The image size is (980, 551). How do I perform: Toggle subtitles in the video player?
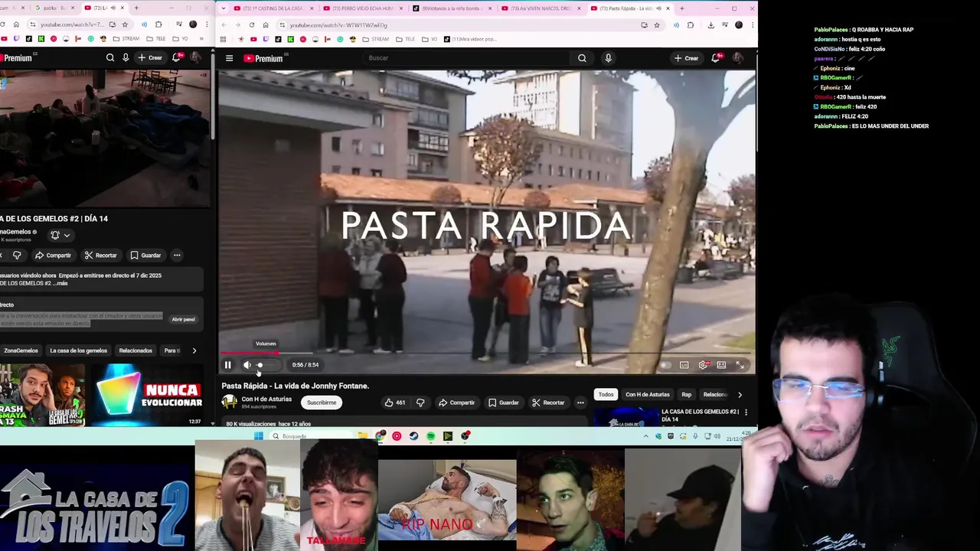pos(684,365)
